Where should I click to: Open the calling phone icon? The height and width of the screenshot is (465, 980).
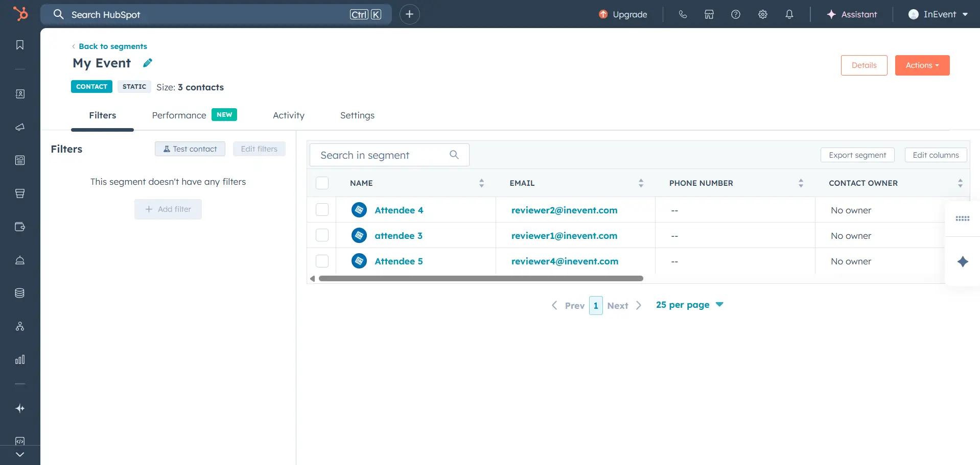point(683,14)
